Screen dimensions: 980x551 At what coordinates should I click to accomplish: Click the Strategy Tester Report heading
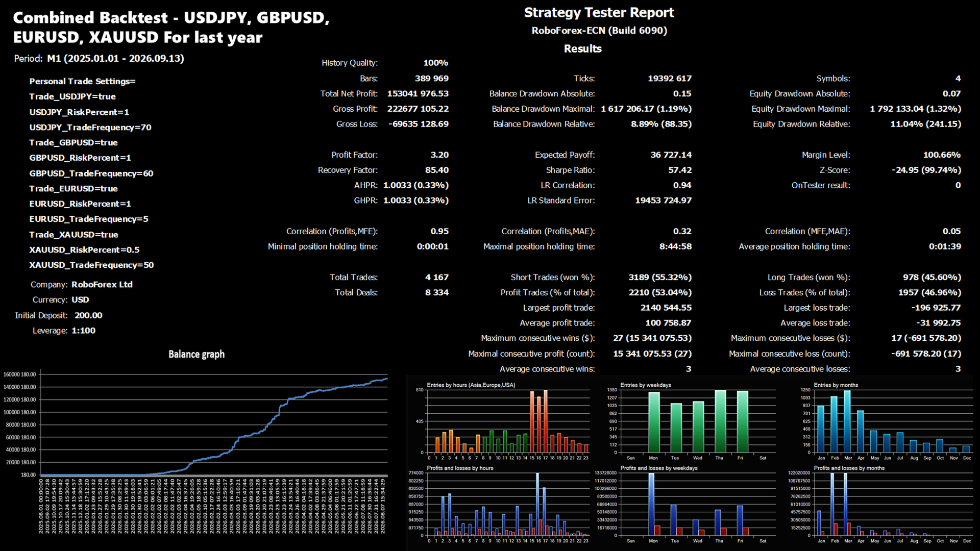[599, 13]
